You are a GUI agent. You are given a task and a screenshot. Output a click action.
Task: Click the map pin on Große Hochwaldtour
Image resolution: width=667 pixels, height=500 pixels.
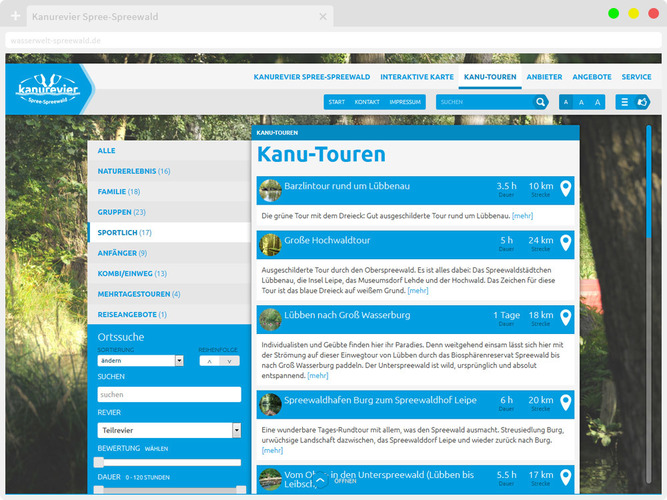tap(566, 243)
